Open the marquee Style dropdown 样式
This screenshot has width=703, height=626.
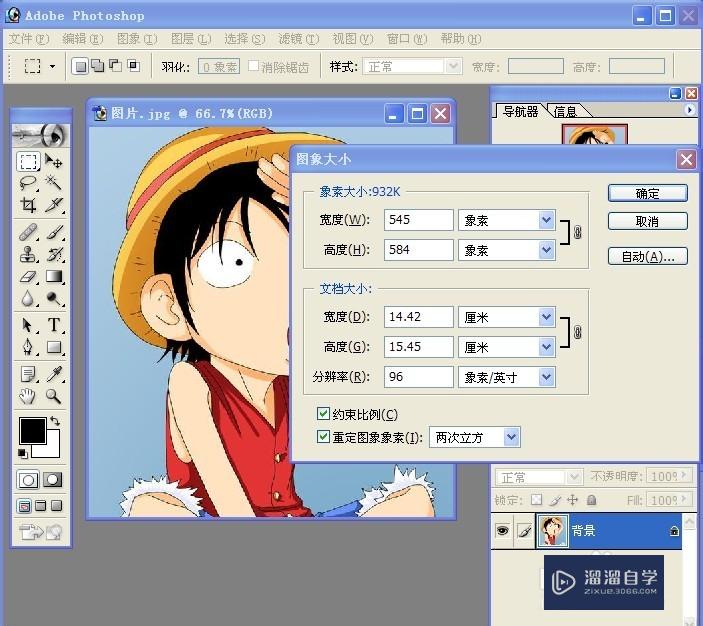[x=454, y=66]
